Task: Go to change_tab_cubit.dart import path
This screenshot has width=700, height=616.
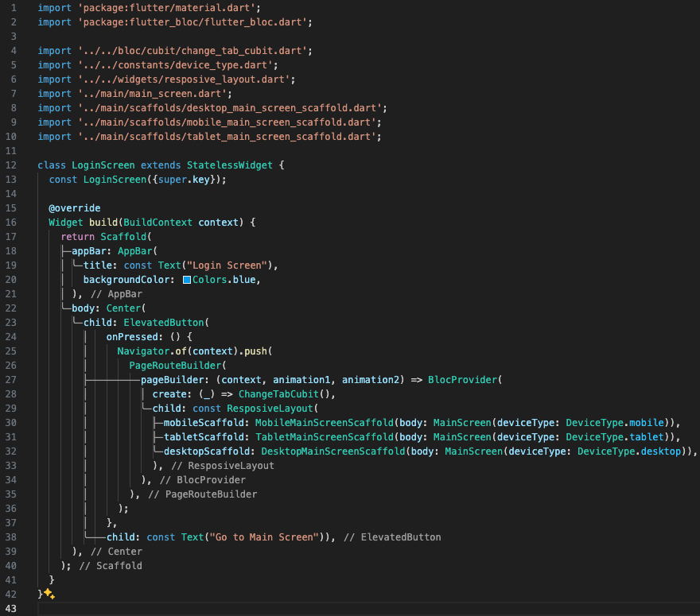Action: 194,50
